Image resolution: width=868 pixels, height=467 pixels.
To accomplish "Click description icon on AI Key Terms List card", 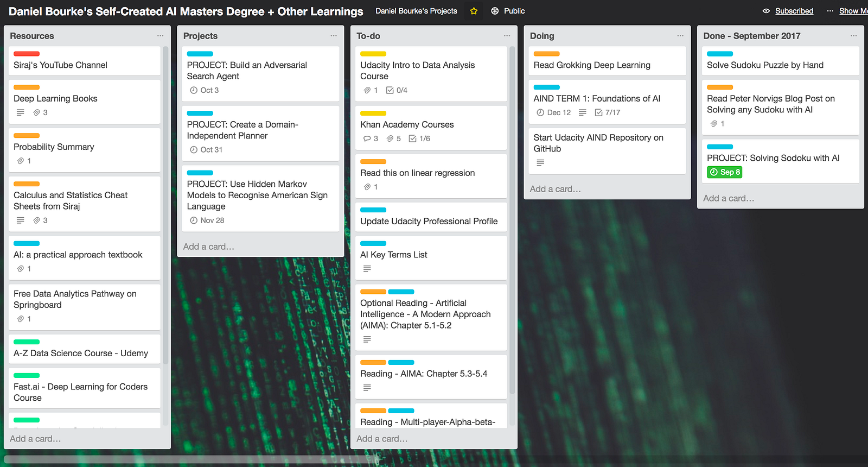I will tap(367, 269).
